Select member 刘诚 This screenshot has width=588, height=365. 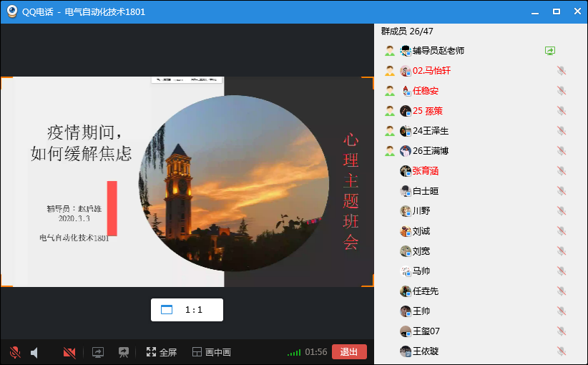[421, 231]
